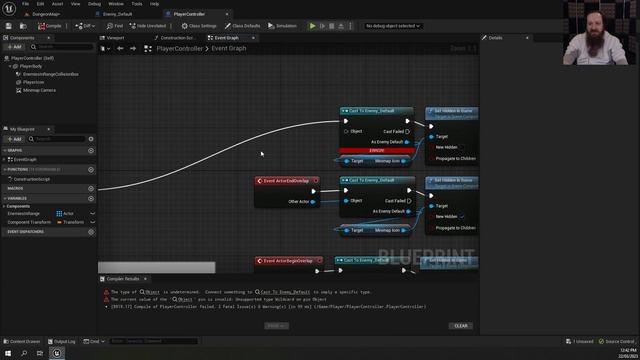
Task: Click the Event ActorEndOverlap node title
Action: click(286, 181)
